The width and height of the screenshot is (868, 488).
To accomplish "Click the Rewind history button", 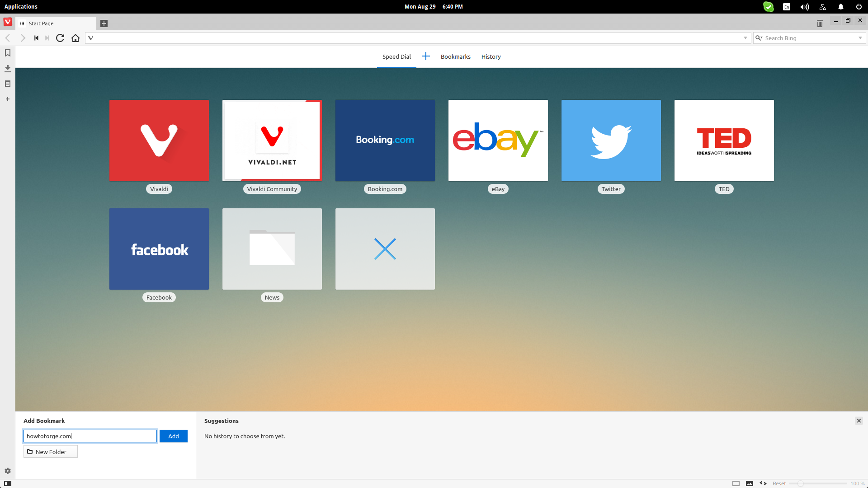I will 36,38.
